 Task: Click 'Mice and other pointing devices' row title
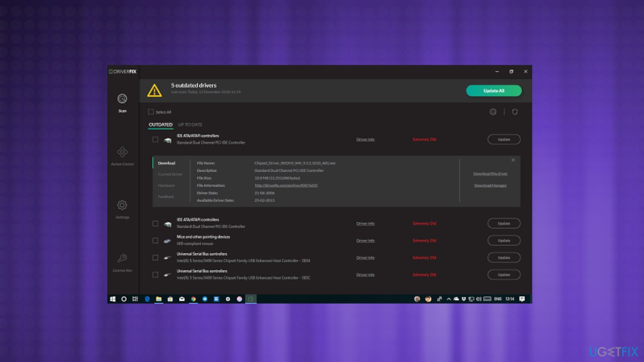click(203, 237)
